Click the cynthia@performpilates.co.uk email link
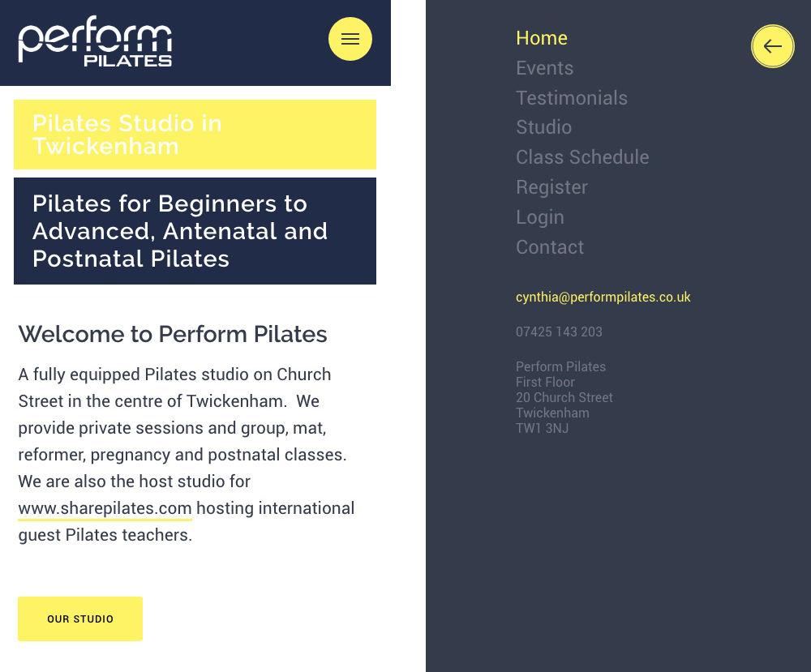811x672 pixels. tap(603, 297)
